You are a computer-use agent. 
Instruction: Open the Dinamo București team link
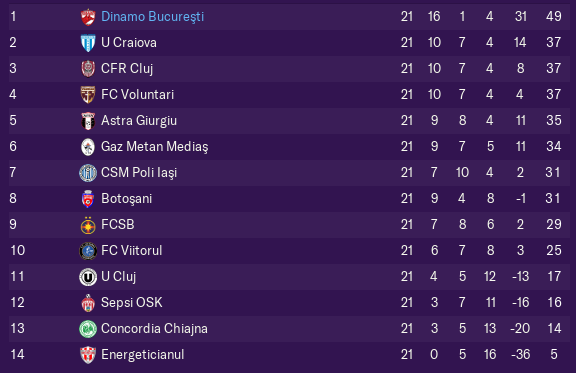(x=152, y=17)
